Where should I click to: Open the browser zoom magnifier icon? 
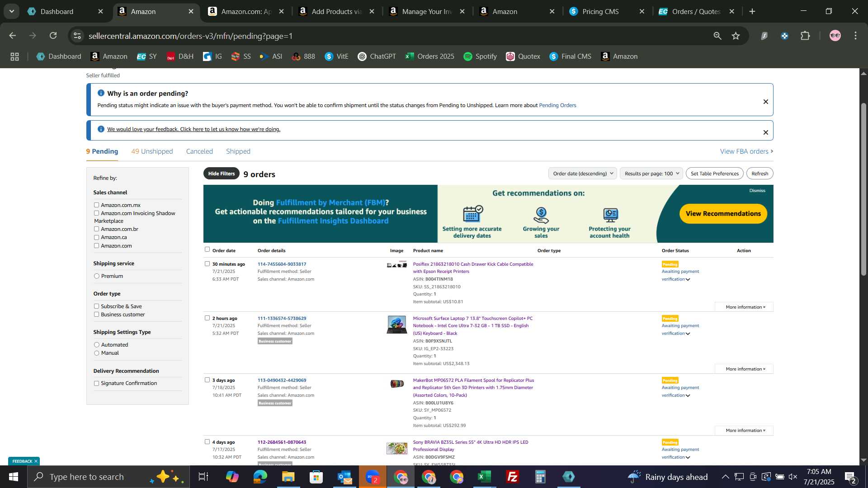(x=717, y=36)
